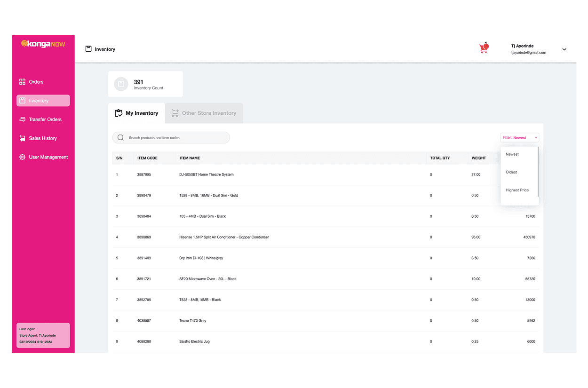Open the Filter: Newest dropdown
588x388 pixels.
click(520, 138)
